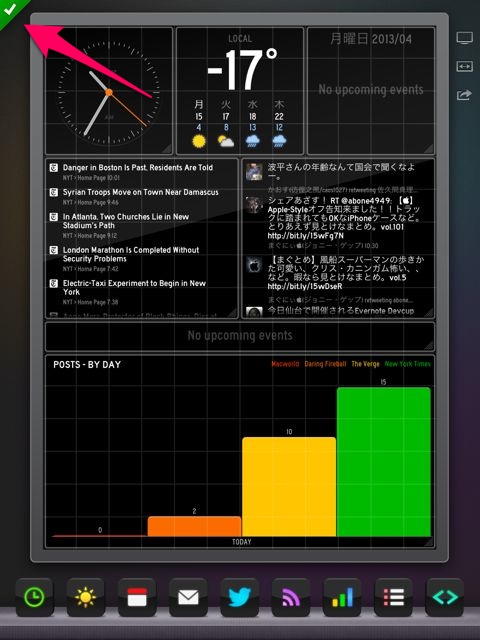Pick the Twitter bird widget icon

pyautogui.click(x=240, y=597)
